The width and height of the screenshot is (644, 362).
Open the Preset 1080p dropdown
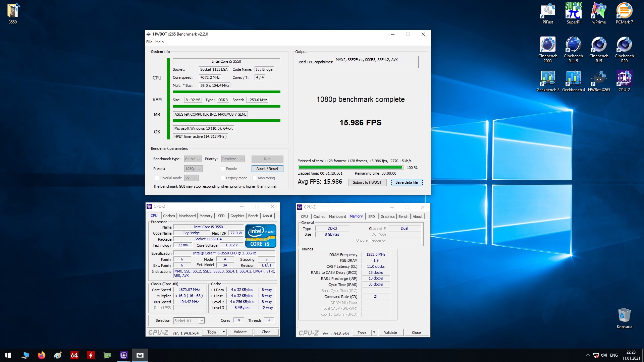click(193, 169)
